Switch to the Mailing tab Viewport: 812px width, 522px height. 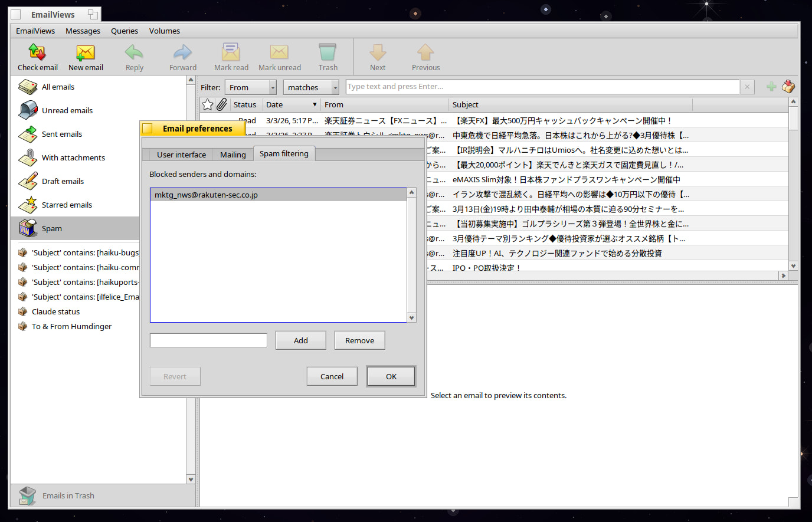pos(233,155)
